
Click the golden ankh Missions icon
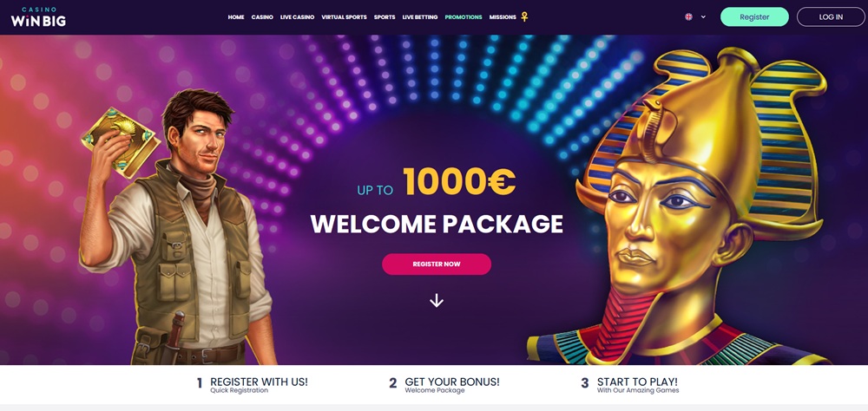(x=524, y=17)
